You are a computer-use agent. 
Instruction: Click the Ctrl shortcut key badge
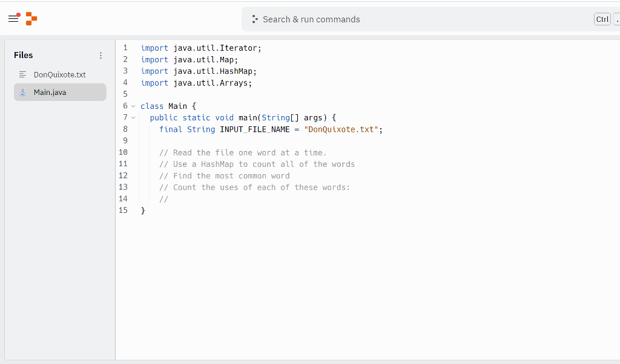tap(602, 19)
